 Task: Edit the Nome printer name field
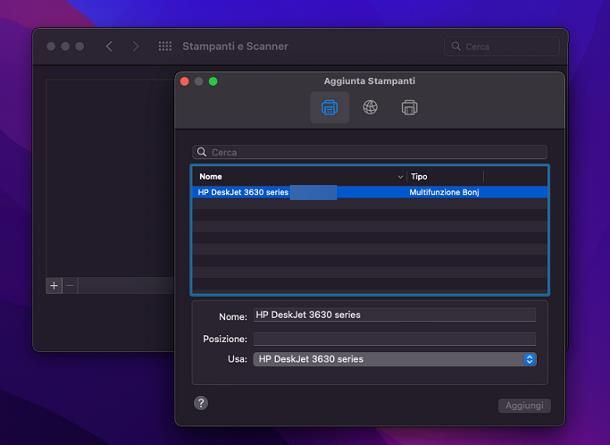click(x=394, y=315)
